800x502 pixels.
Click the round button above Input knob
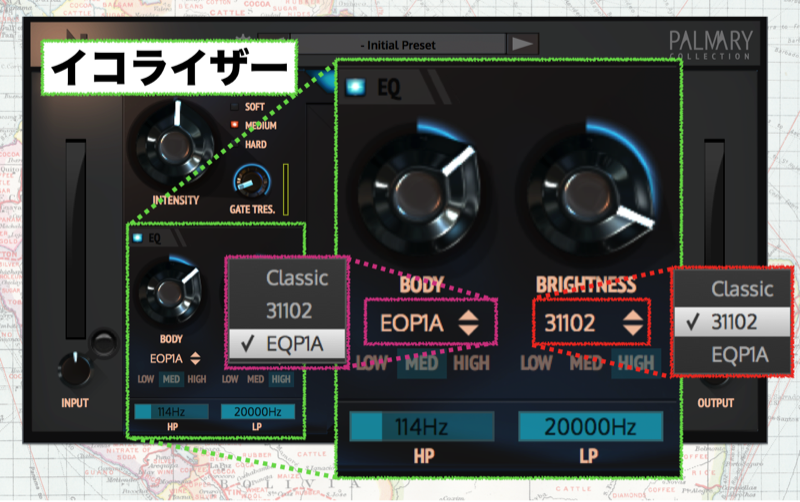(x=104, y=342)
